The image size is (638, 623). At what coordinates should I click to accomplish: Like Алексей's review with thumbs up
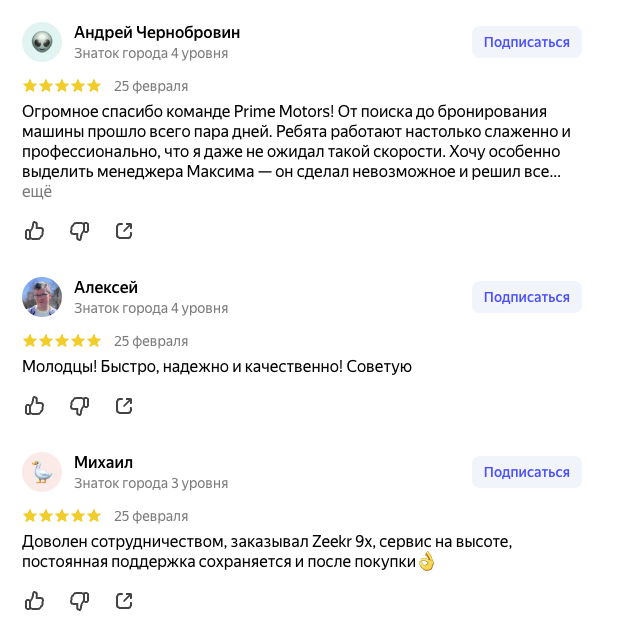35,406
